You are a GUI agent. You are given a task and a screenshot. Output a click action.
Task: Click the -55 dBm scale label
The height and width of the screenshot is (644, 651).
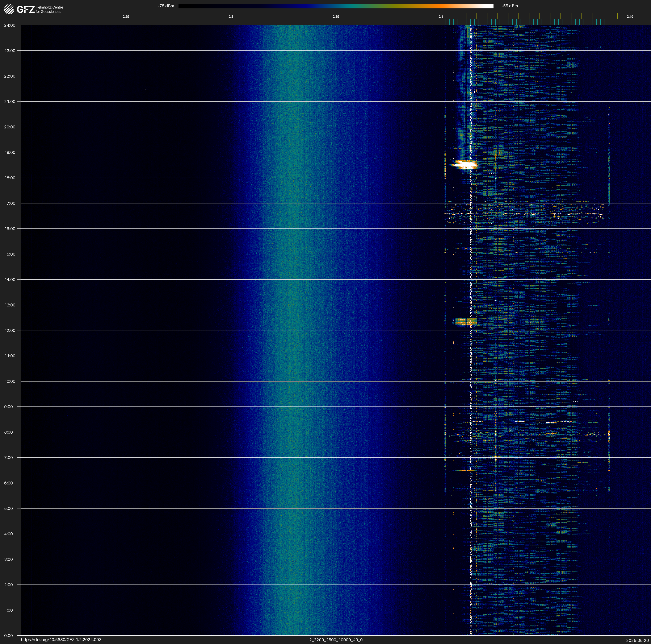pyautogui.click(x=509, y=6)
